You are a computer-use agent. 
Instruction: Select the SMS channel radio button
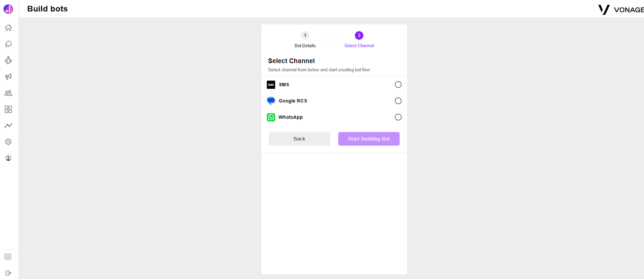click(398, 85)
